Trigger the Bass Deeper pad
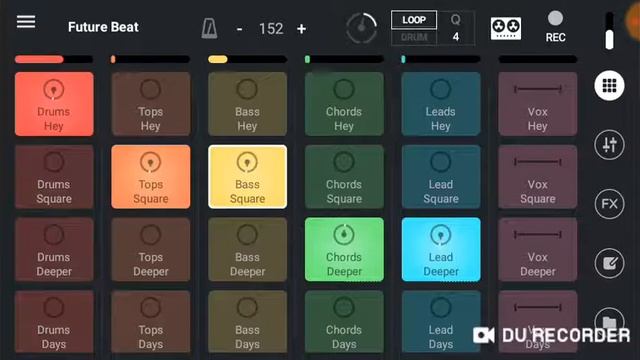Image resolution: width=640 pixels, height=360 pixels. [x=247, y=249]
